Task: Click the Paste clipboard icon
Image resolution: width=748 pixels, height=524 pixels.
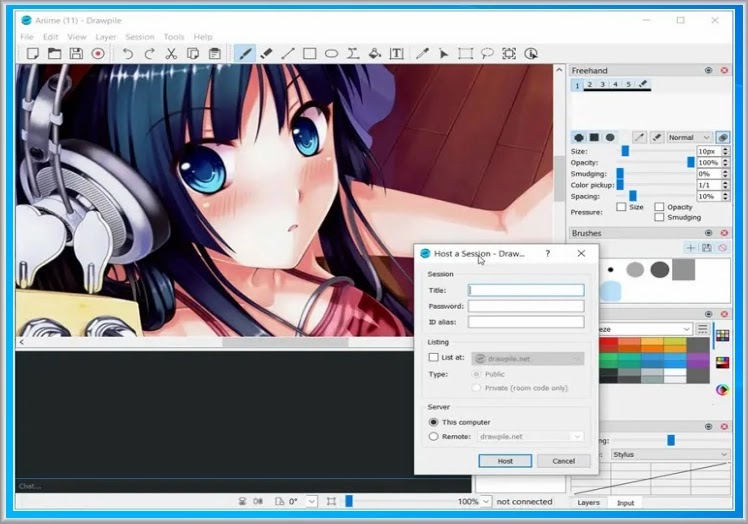Action: point(215,53)
